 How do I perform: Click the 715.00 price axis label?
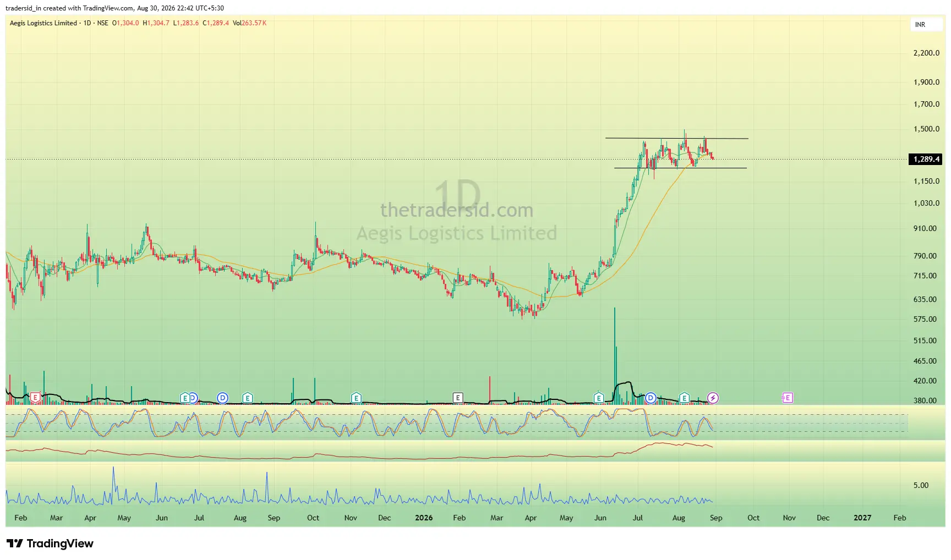[x=925, y=276]
